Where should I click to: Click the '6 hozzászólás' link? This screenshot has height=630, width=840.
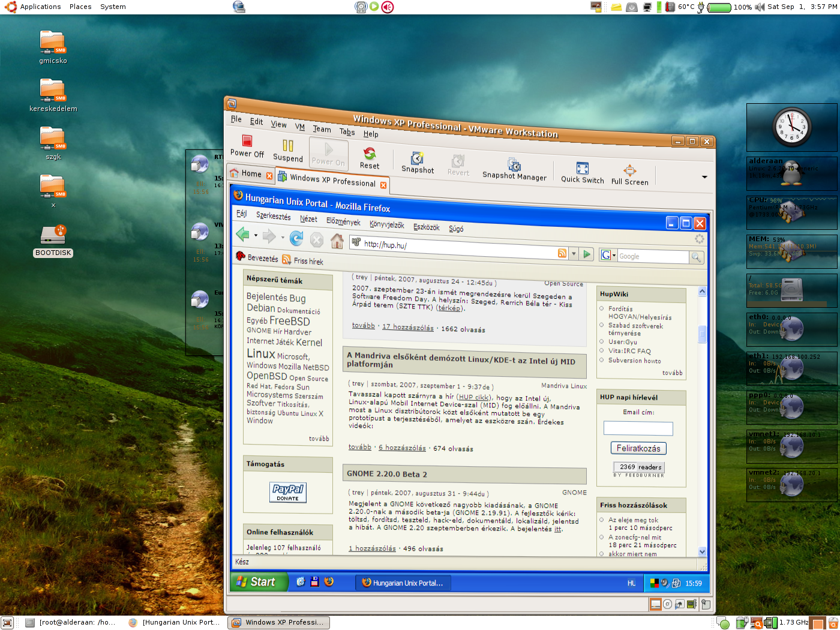click(x=402, y=448)
